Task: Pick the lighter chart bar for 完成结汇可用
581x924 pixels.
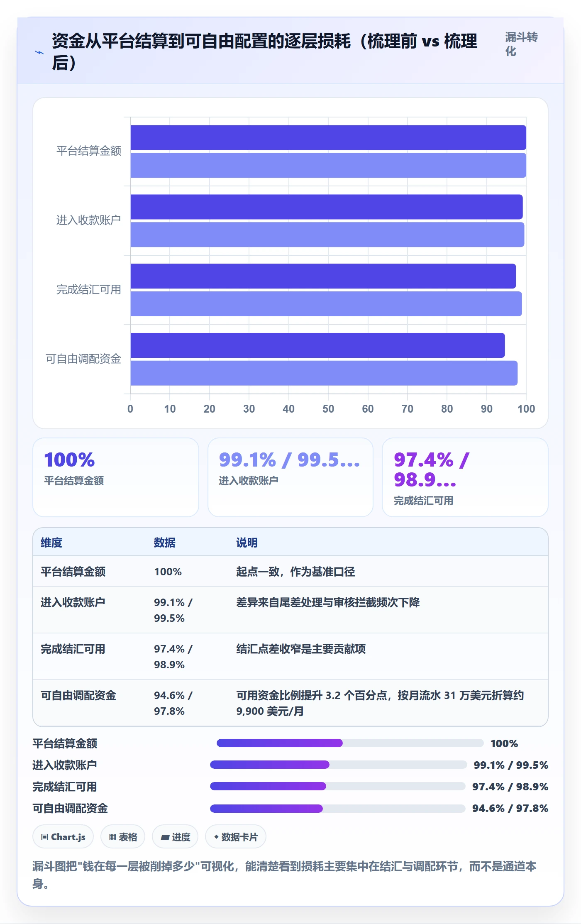Action: [326, 304]
